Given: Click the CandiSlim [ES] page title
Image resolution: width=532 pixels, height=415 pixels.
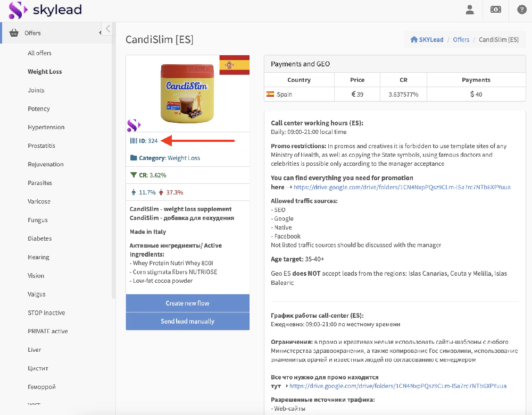Looking at the screenshot, I should click(x=160, y=40).
